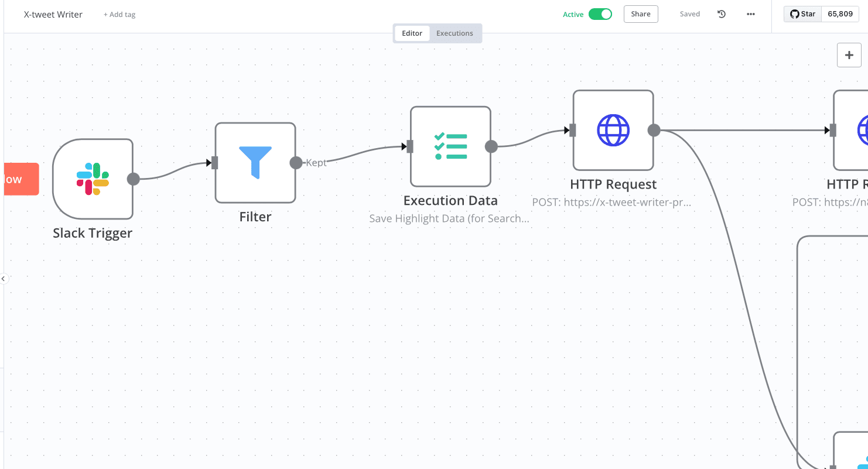
Task: Click the Execution Data output connector dot
Action: click(491, 146)
